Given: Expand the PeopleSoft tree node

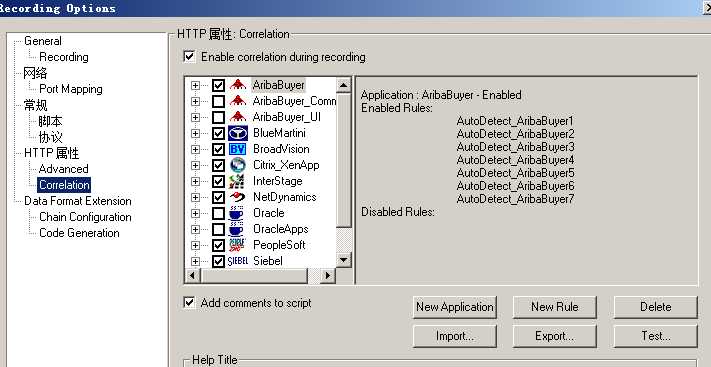Looking at the screenshot, I should tap(195, 245).
